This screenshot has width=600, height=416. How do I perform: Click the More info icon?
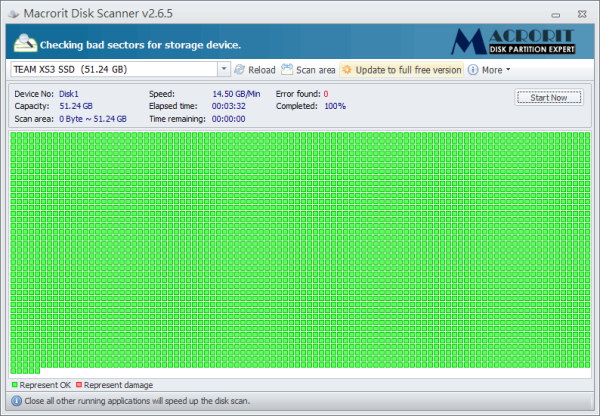point(473,70)
